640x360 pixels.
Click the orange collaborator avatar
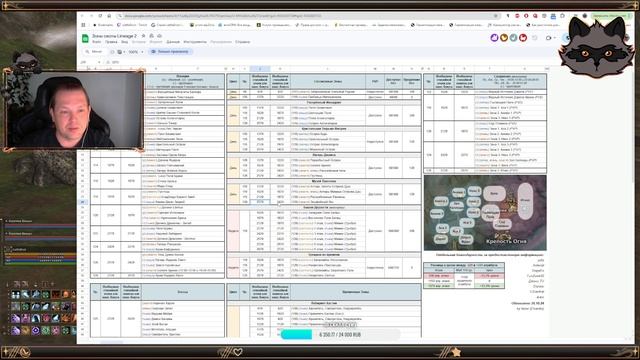[x=504, y=38]
